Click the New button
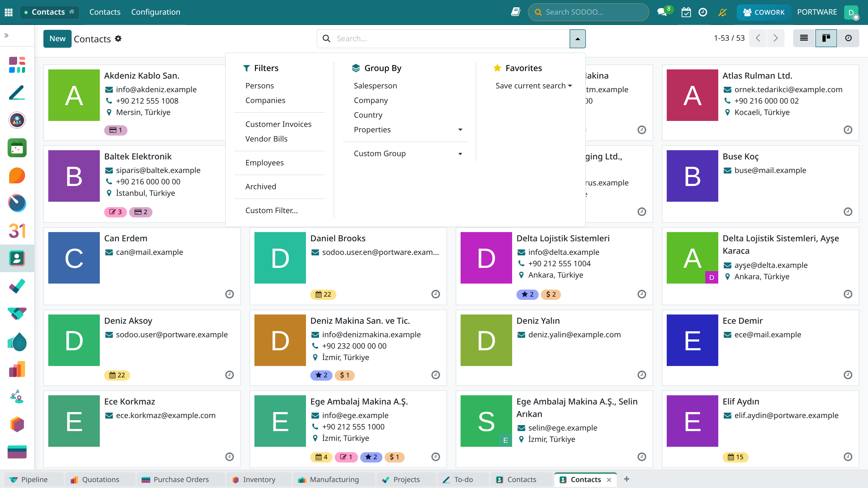 click(x=57, y=38)
